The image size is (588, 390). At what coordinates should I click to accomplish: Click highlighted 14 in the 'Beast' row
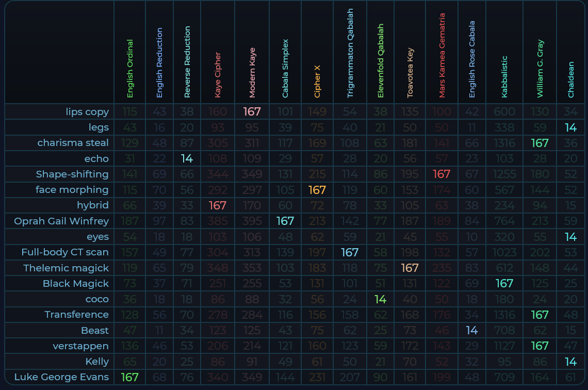pos(471,330)
